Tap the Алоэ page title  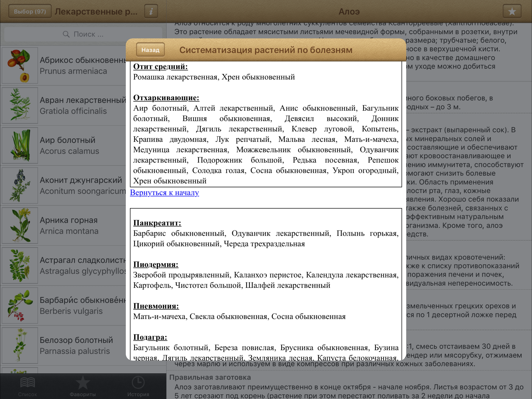[349, 11]
